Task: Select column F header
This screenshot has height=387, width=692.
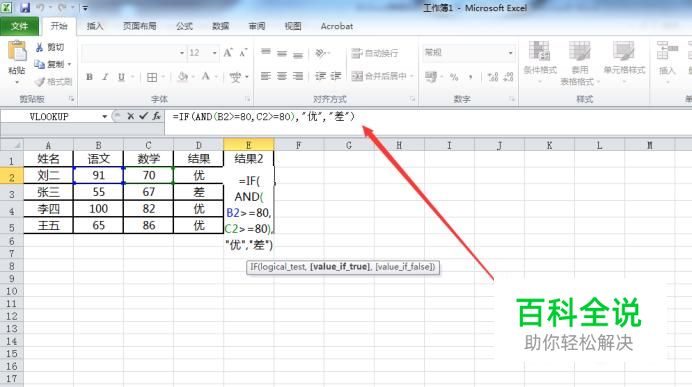Action: click(x=299, y=145)
